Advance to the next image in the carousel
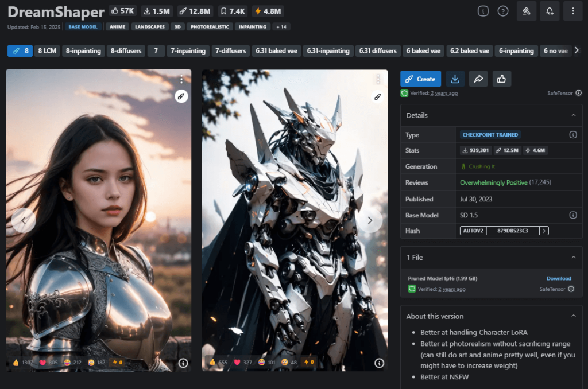This screenshot has height=389, width=588. point(370,220)
